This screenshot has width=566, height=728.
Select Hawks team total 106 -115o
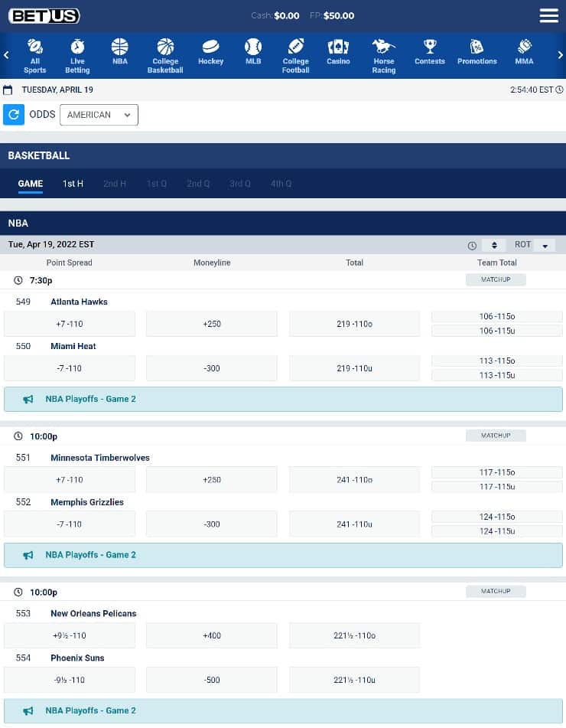point(497,317)
